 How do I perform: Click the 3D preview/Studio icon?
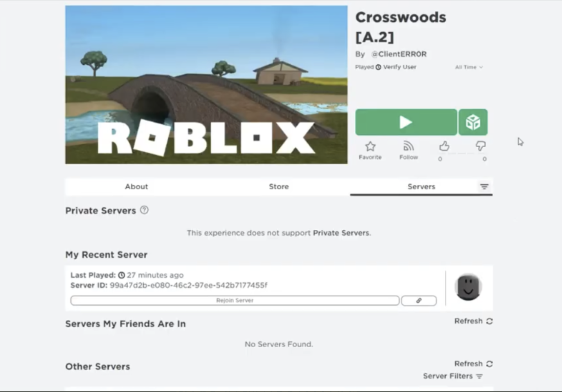473,122
